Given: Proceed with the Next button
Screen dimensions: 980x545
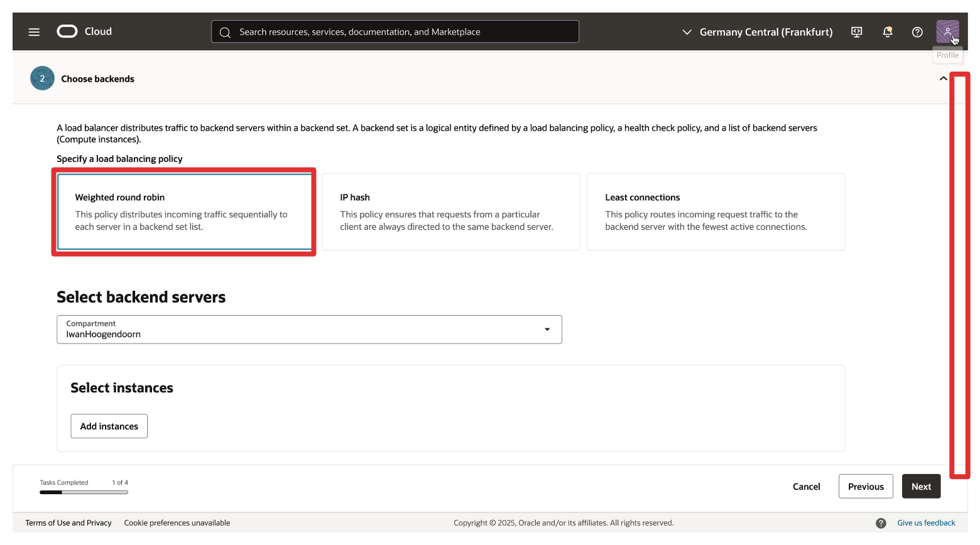Looking at the screenshot, I should click(921, 487).
